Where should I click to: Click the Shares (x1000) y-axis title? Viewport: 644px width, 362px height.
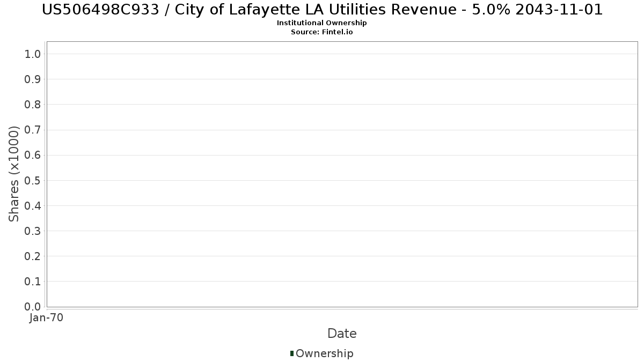(14, 174)
